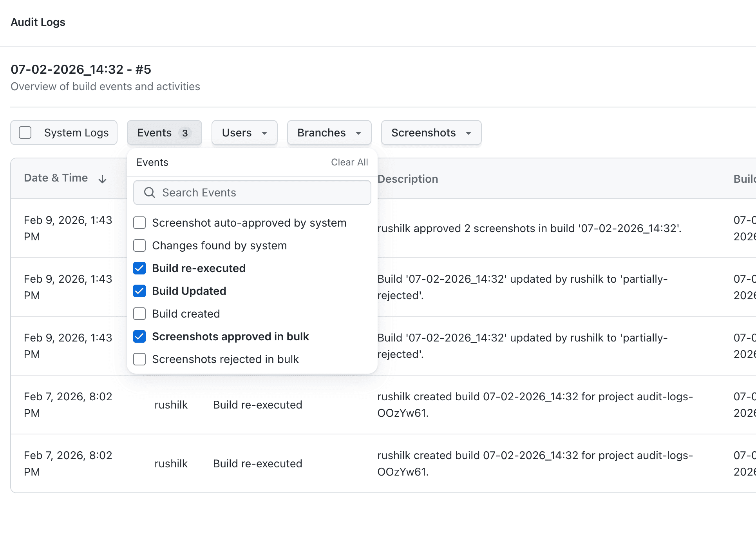Click Clear All in the Events panel
The image size is (756, 534).
[x=349, y=162]
